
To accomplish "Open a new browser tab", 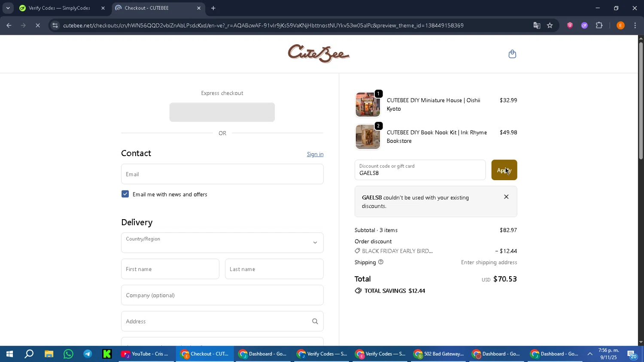I will coord(213,8).
